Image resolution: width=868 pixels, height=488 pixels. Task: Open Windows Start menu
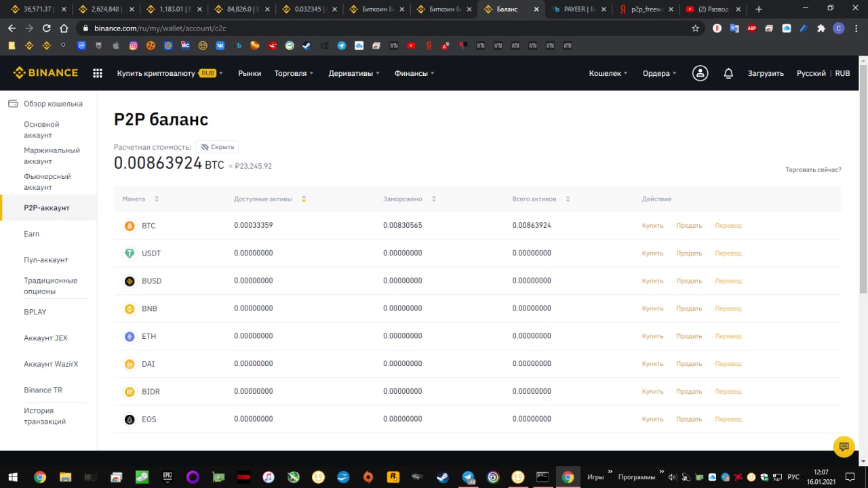12,476
